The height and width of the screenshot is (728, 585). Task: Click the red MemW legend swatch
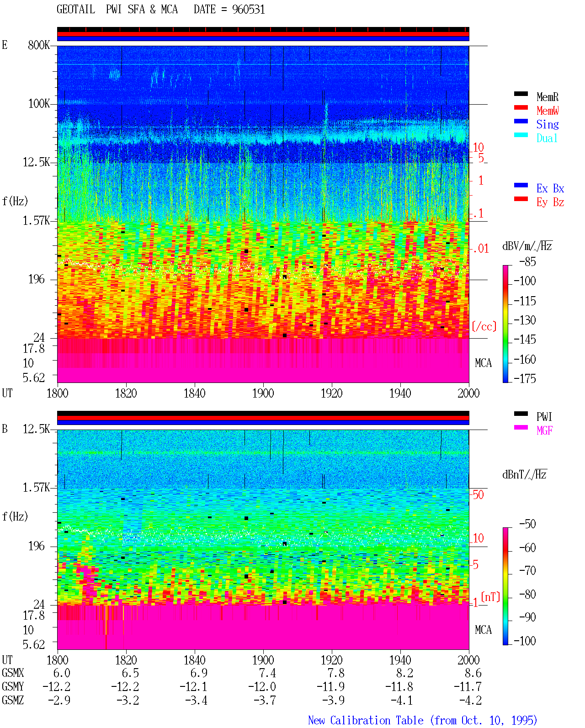[x=521, y=107]
